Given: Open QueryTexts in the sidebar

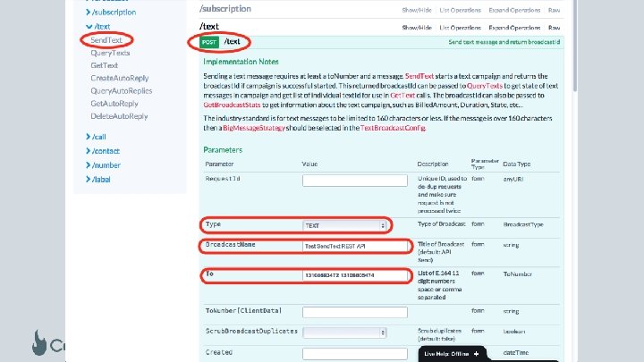Looking at the screenshot, I should tap(110, 53).
